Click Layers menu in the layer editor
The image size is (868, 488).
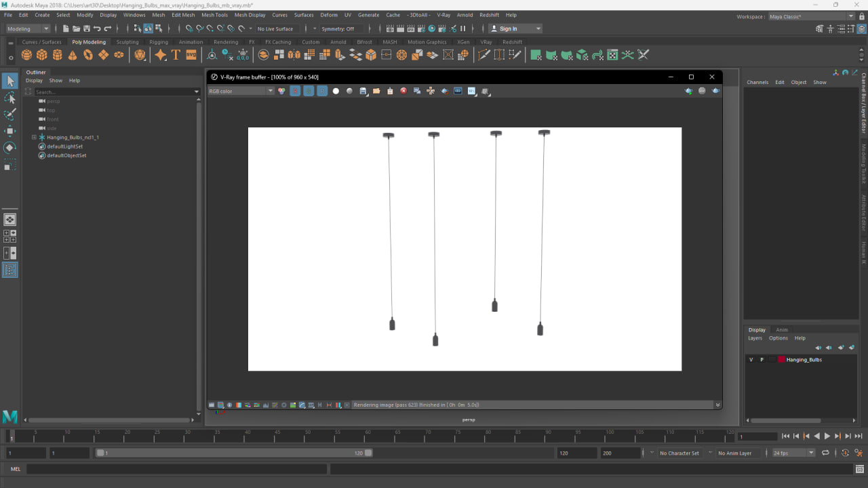click(755, 338)
